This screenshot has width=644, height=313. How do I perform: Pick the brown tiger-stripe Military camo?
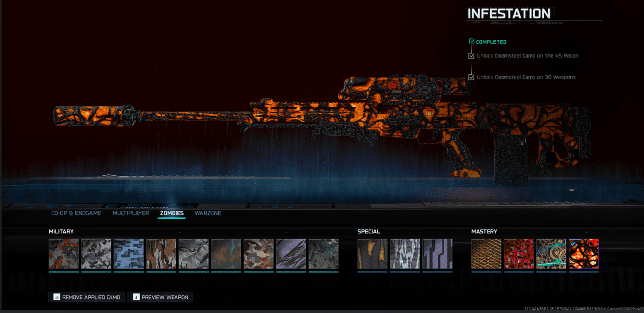click(x=161, y=254)
